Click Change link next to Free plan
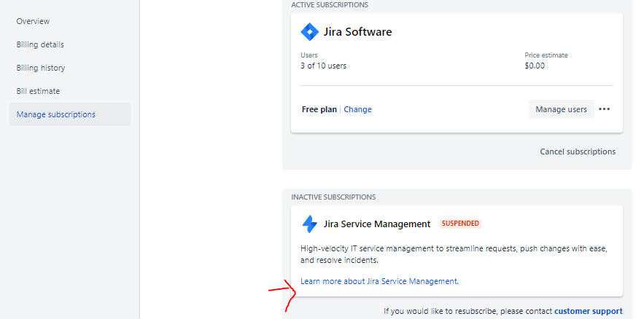The image size is (644, 319). coord(357,109)
